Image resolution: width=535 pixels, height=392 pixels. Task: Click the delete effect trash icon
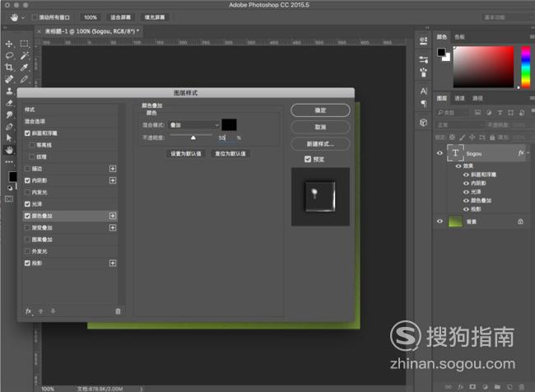click(x=118, y=311)
